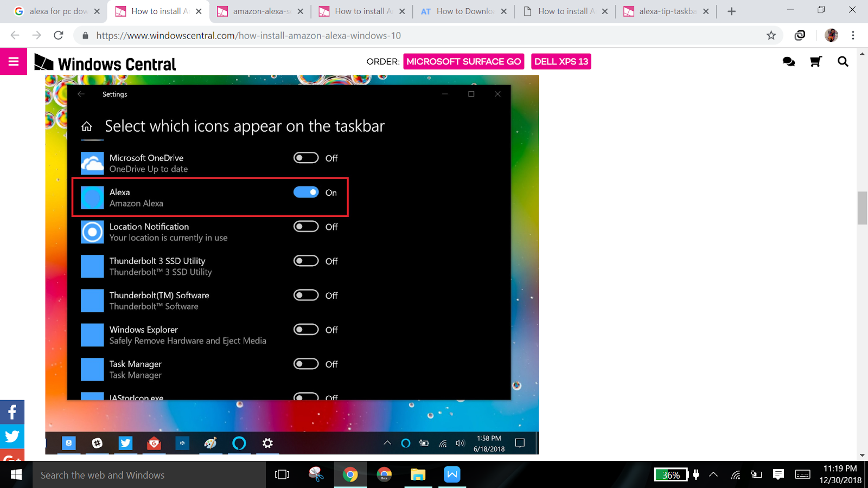This screenshot has height=488, width=868.
Task: Go back with the browser back arrow
Action: coord(15,35)
